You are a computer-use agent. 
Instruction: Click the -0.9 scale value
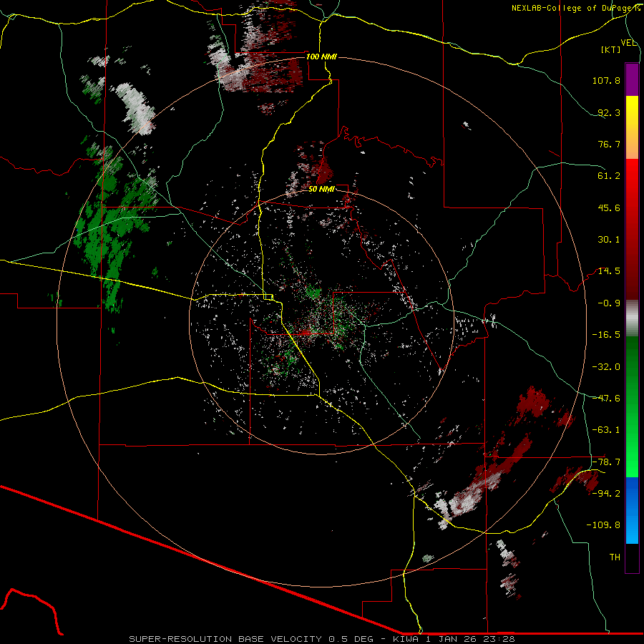(x=609, y=303)
